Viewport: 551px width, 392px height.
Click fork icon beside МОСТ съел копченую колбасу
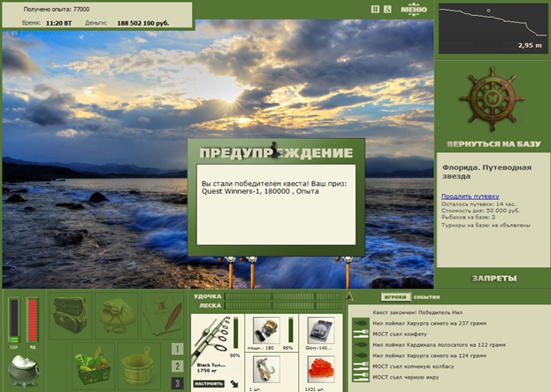pos(361,366)
